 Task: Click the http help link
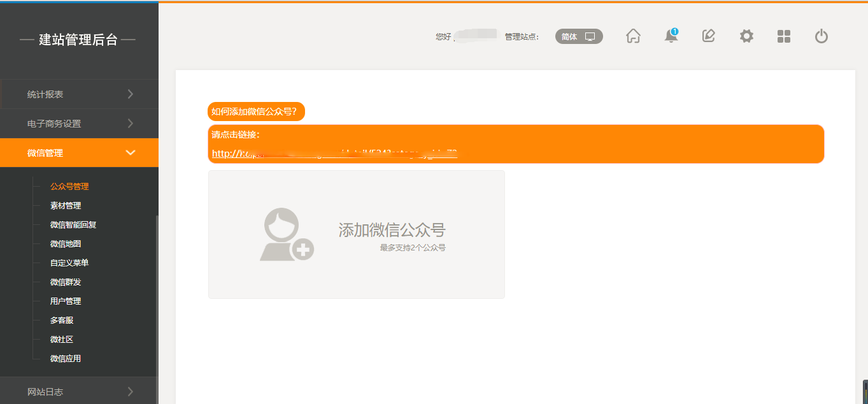334,154
